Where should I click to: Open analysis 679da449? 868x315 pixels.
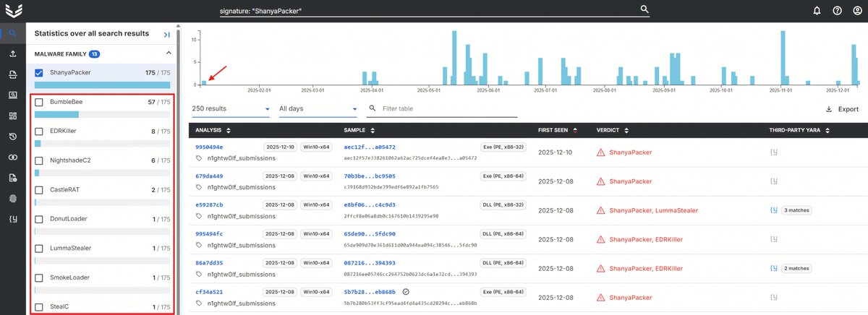tap(209, 176)
